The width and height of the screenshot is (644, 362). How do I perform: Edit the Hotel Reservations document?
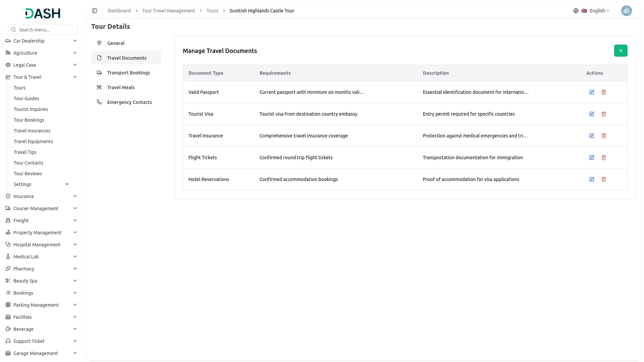point(592,179)
